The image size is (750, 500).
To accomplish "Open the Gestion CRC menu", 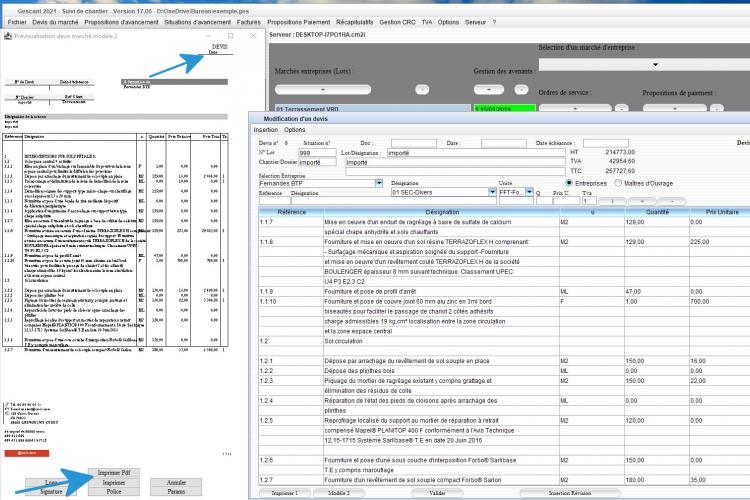I will (x=397, y=22).
